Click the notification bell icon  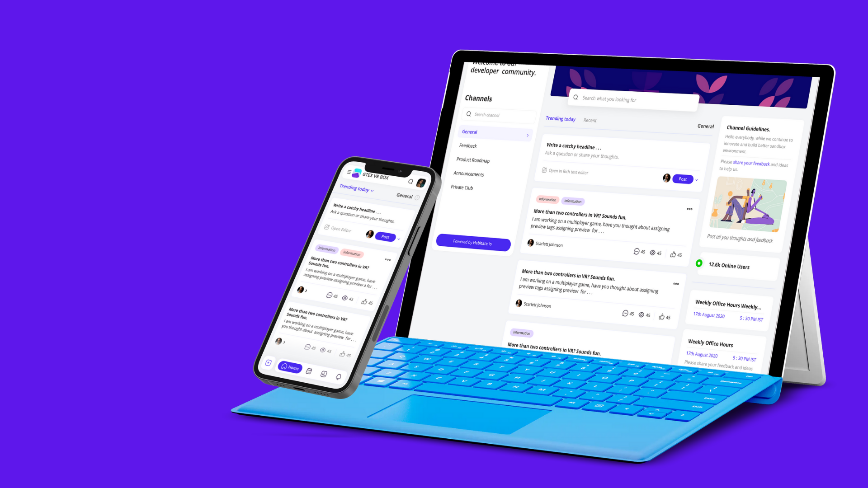click(x=339, y=374)
